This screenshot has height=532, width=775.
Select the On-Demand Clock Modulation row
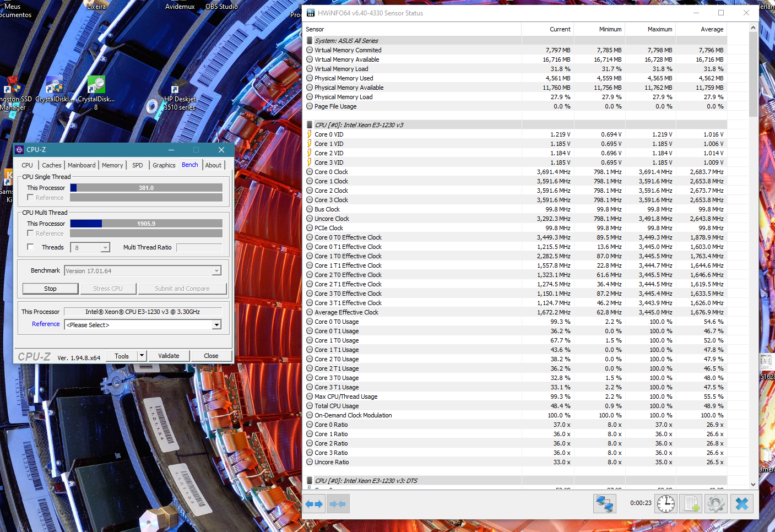[515, 415]
